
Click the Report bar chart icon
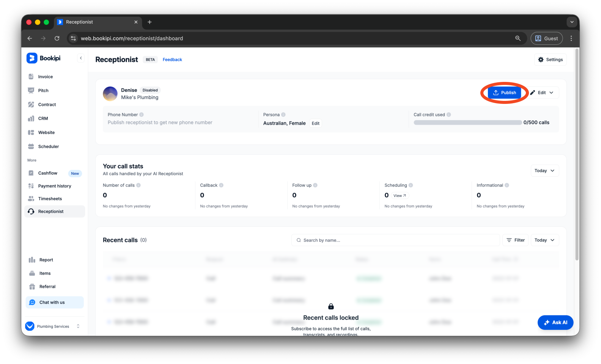point(32,260)
